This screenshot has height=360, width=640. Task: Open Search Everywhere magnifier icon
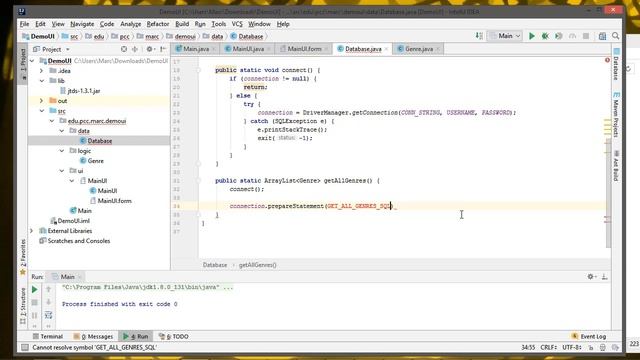tap(616, 36)
